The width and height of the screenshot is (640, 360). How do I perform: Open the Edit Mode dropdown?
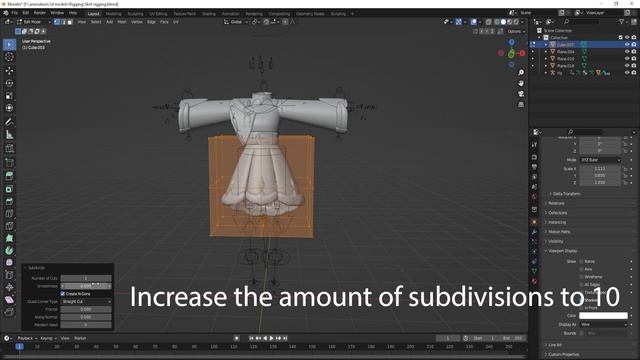coord(34,22)
